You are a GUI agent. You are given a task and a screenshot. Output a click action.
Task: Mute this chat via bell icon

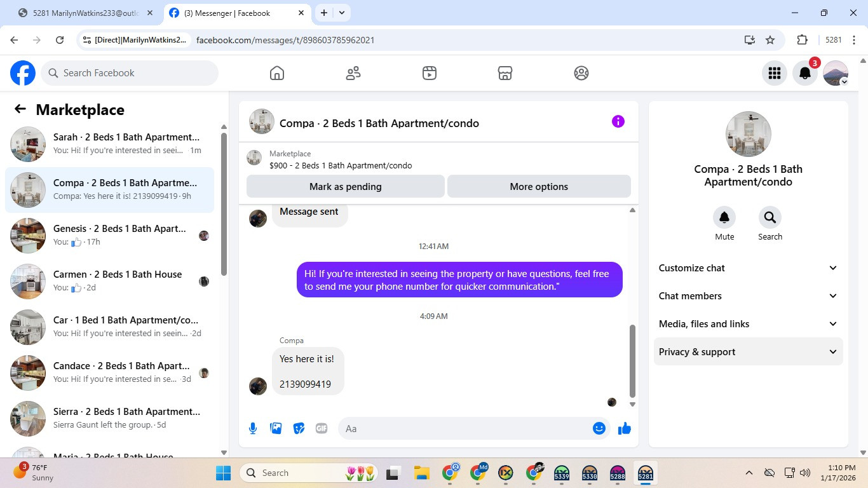coord(724,218)
